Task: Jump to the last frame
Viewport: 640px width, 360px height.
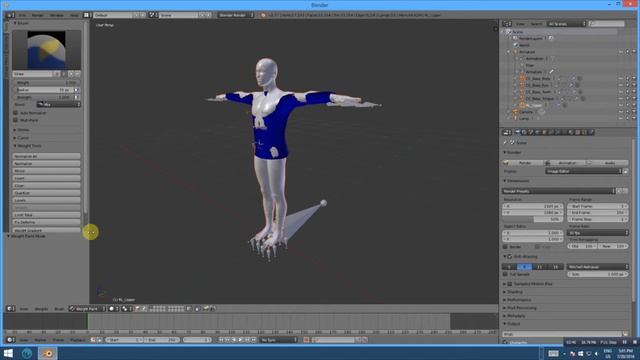Action: click(254, 340)
